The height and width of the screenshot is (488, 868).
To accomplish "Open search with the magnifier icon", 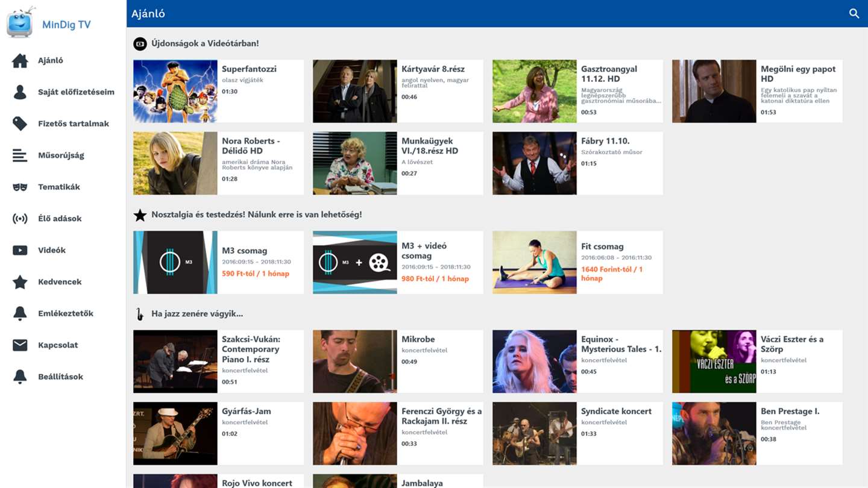I will pyautogui.click(x=854, y=13).
